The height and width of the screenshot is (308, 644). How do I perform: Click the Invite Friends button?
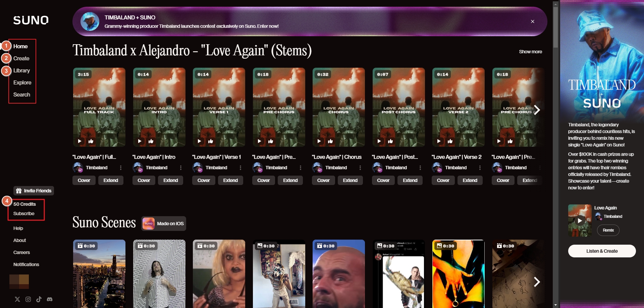point(34,191)
